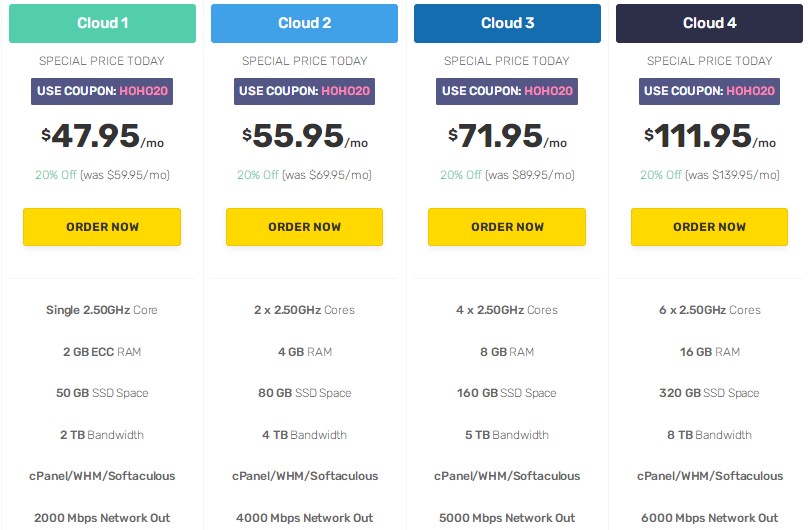Viewport: 808px width, 530px height.
Task: Select the coupon code badge under Cloud 3
Action: [x=507, y=91]
